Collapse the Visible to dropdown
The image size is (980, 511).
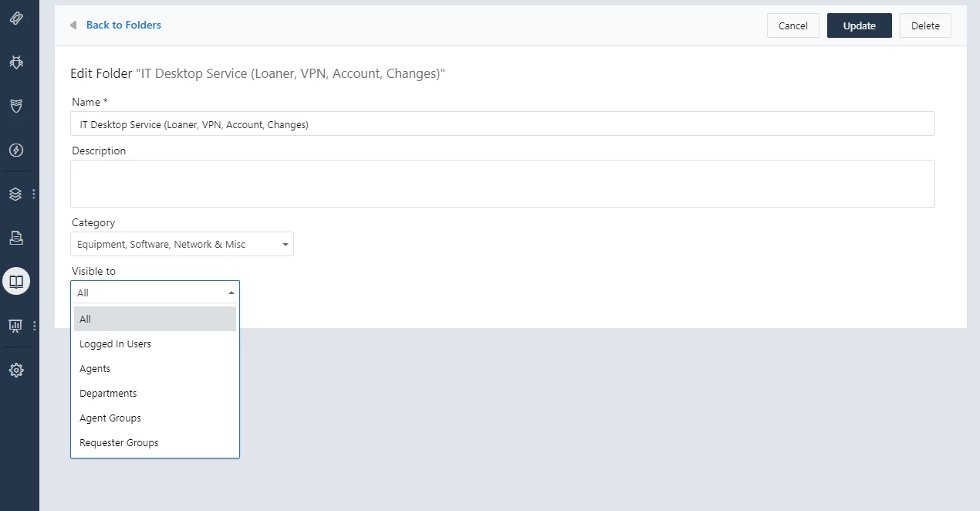click(x=155, y=293)
